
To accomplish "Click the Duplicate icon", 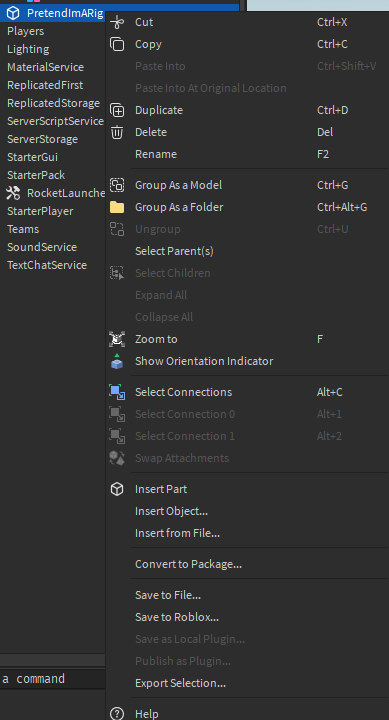I will coord(117,110).
